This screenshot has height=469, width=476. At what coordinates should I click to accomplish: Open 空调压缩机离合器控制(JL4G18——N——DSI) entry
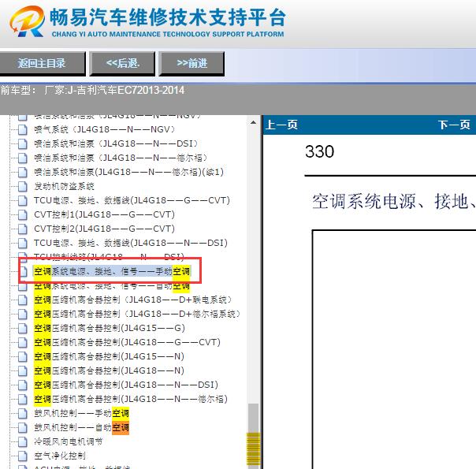click(126, 385)
